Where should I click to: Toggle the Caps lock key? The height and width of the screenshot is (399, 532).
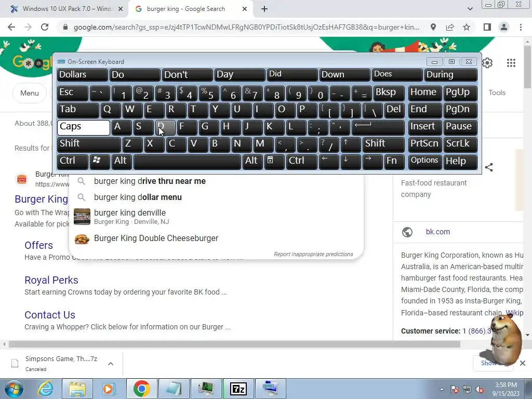coord(84,128)
